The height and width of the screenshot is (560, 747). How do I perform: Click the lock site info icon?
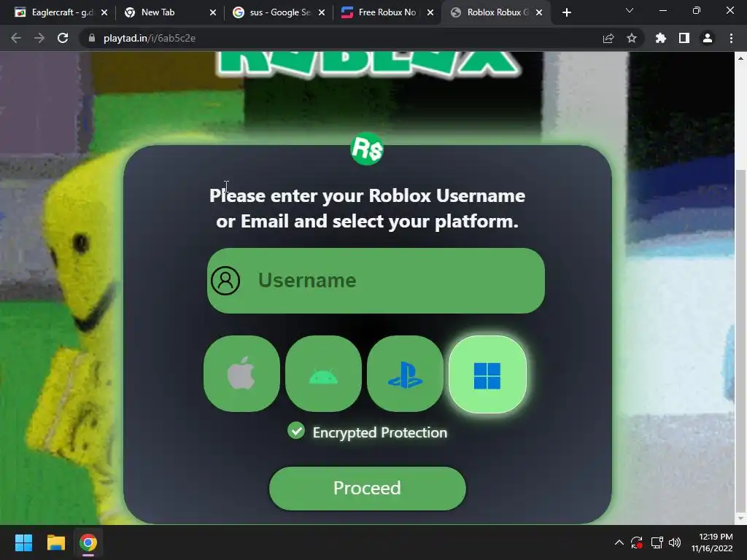pos(92,38)
